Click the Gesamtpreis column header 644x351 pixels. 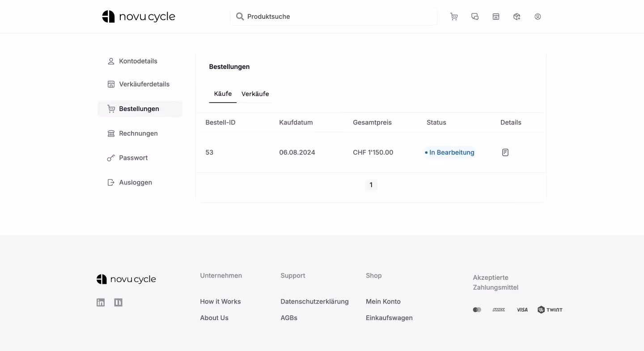coord(372,123)
